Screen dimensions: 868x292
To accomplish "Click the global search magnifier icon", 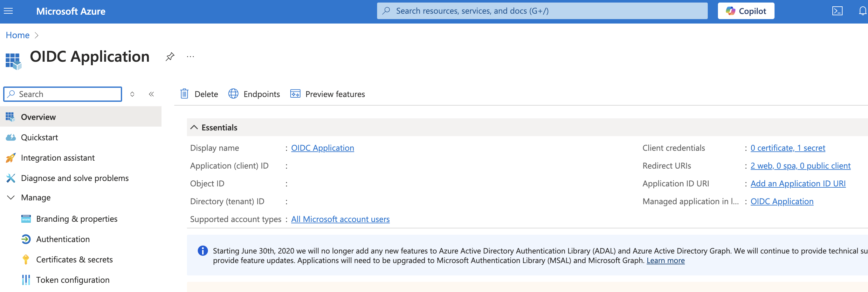I will [x=387, y=11].
